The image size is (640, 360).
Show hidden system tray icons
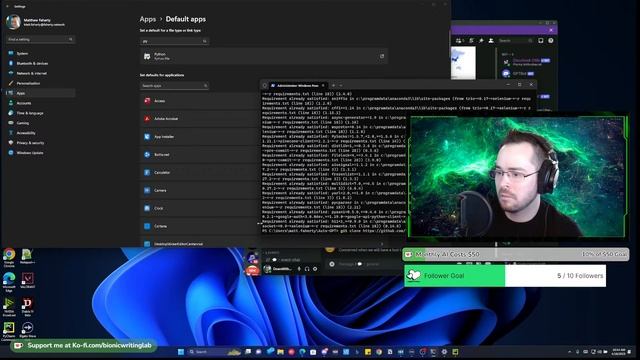tap(569, 352)
